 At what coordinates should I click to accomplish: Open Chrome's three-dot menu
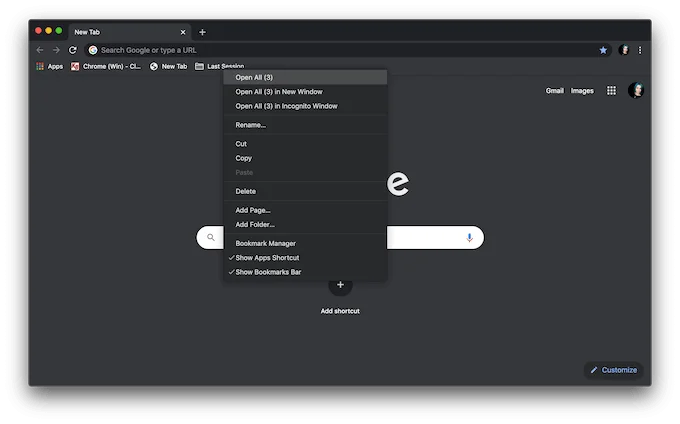(x=640, y=50)
